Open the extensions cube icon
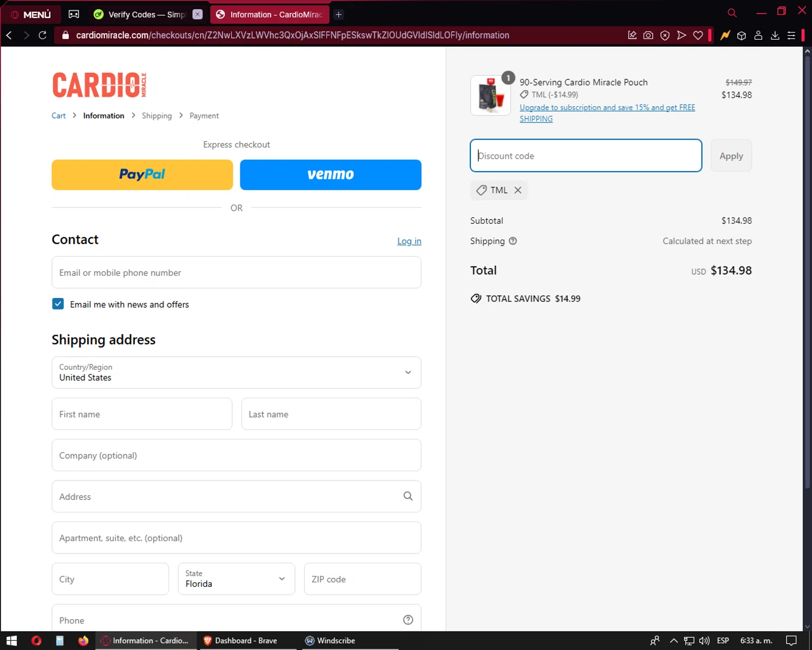The image size is (812, 650). (742, 35)
